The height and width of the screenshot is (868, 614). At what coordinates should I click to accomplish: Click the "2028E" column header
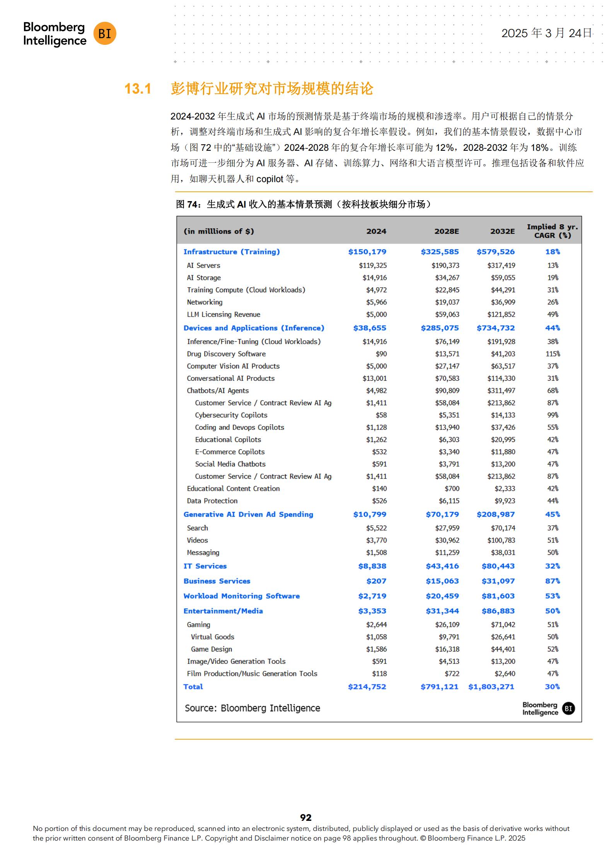pyautogui.click(x=447, y=231)
